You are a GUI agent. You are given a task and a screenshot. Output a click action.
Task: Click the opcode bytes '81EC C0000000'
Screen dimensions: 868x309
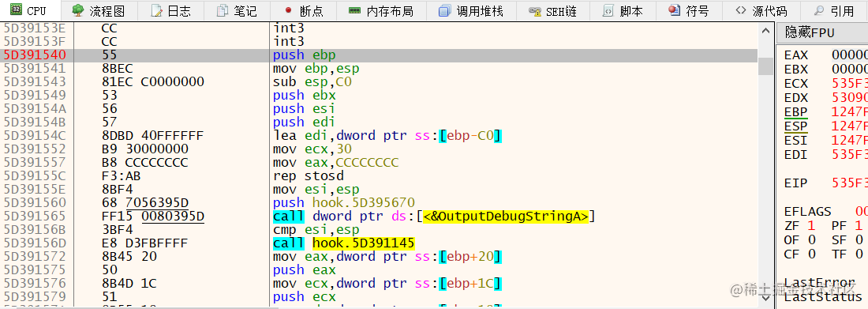click(153, 82)
